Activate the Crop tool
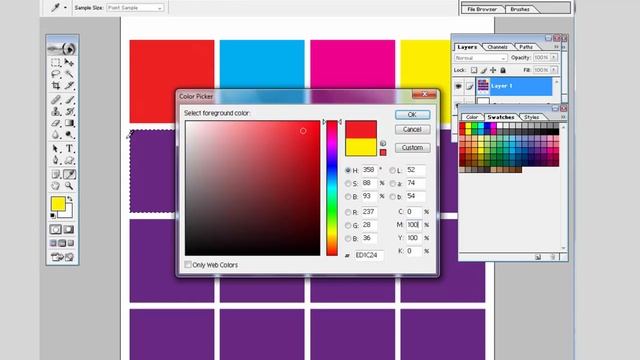 point(56,86)
